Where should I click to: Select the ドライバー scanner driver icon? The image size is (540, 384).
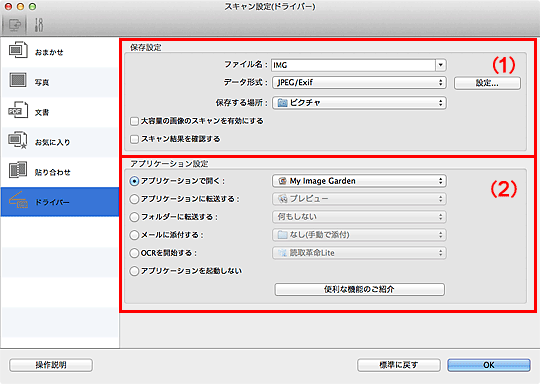point(19,200)
